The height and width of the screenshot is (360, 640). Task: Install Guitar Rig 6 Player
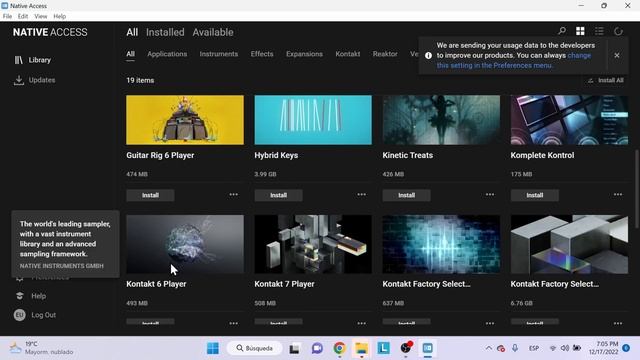pos(150,196)
